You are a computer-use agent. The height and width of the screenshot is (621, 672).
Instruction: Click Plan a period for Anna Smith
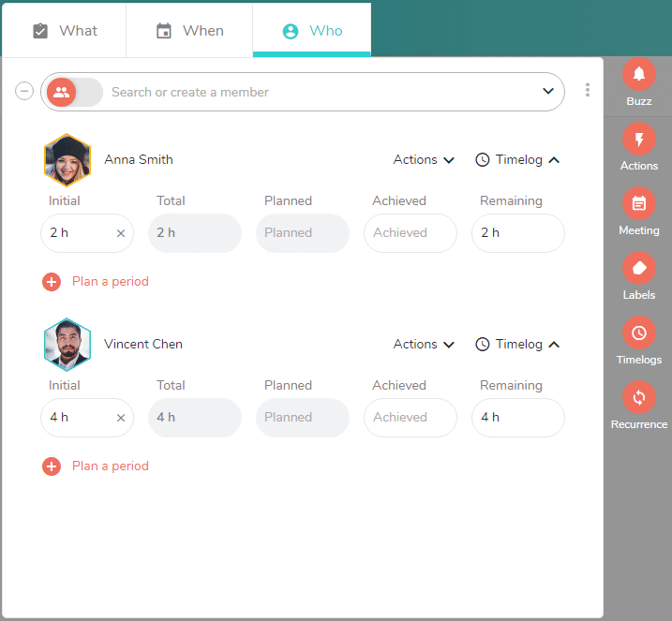tap(111, 281)
